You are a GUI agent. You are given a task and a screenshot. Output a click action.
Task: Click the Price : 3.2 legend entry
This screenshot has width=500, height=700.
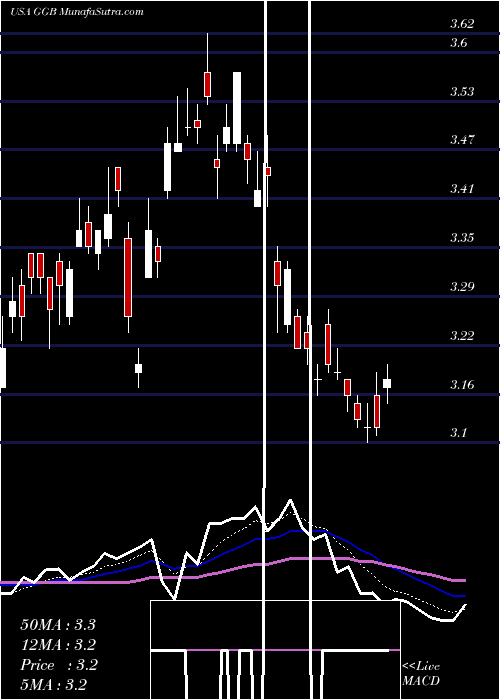coord(59,665)
